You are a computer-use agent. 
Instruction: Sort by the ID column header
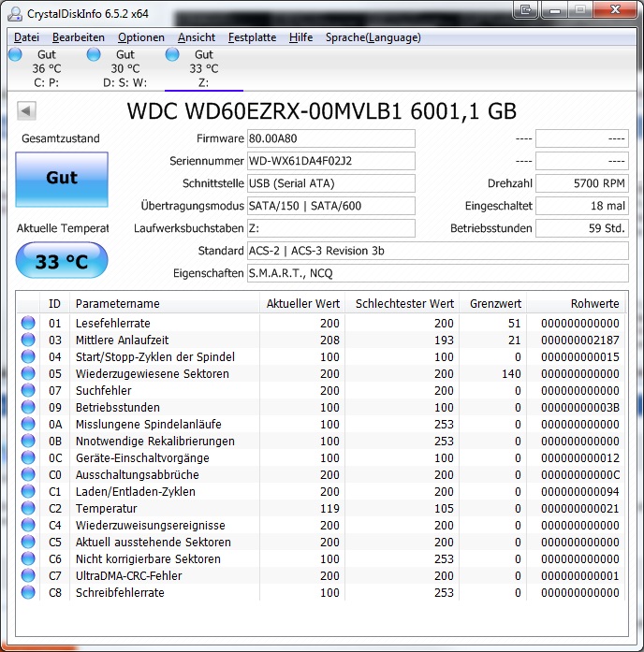54,303
